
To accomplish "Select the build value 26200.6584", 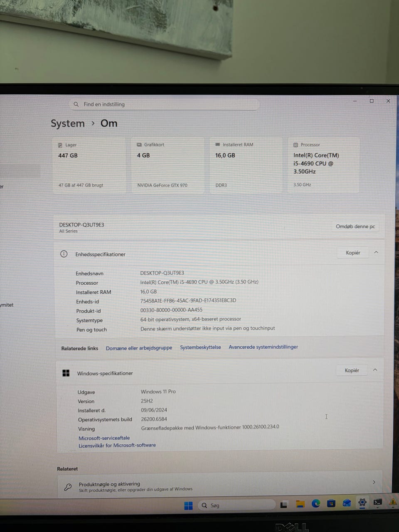I will (x=154, y=419).
